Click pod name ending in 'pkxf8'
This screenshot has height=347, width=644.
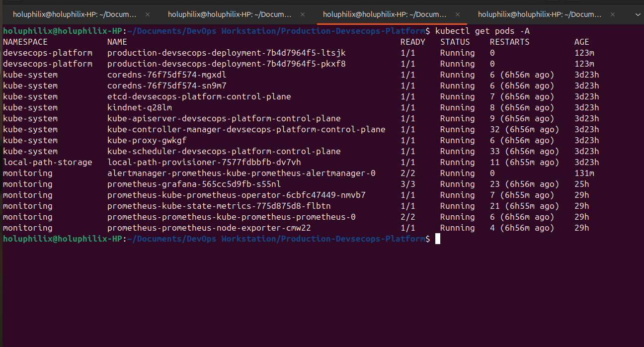pos(227,64)
